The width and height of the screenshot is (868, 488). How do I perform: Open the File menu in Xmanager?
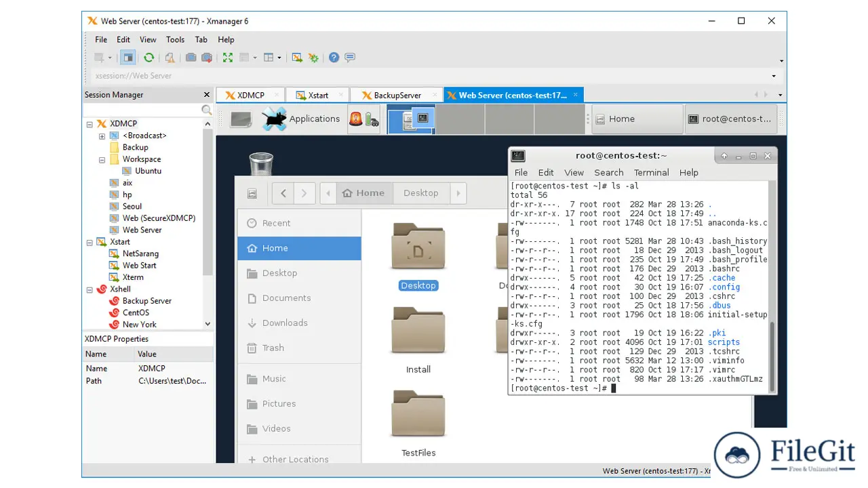(x=101, y=39)
